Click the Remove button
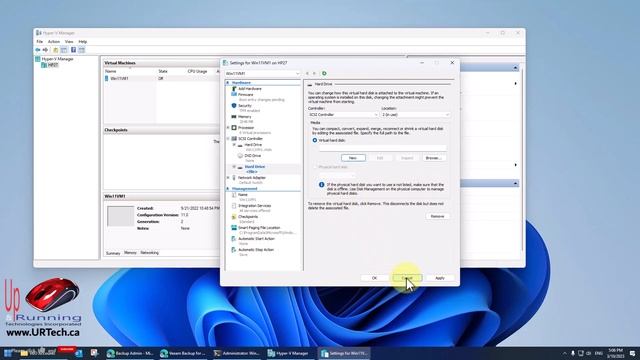The image size is (640, 360). (437, 216)
